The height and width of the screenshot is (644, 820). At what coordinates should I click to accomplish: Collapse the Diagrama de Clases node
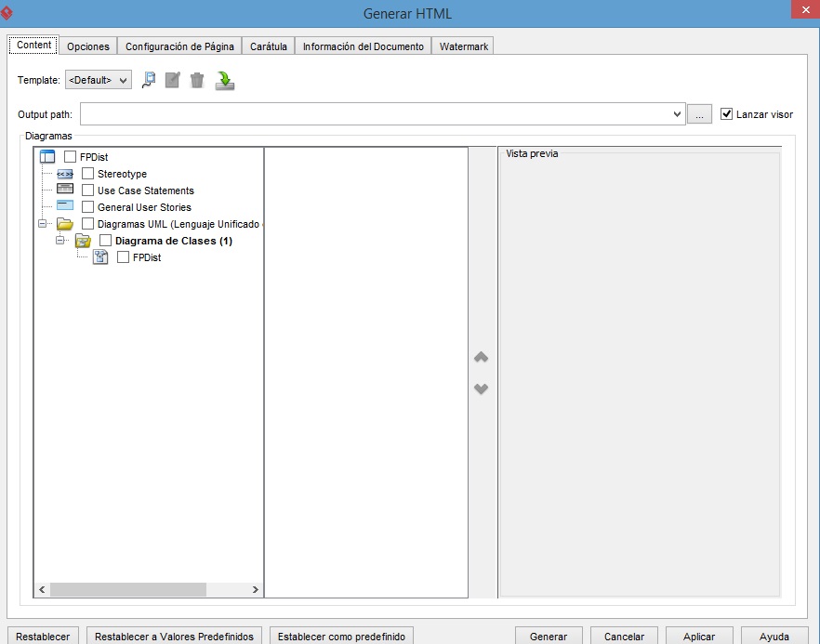(60, 241)
